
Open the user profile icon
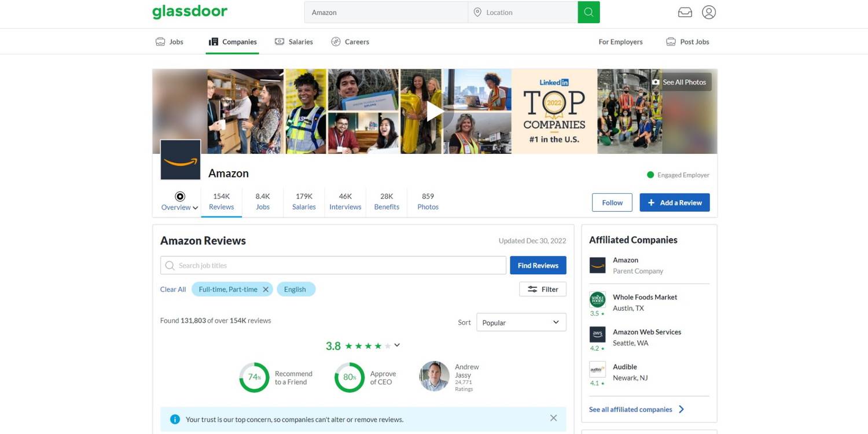click(x=708, y=12)
